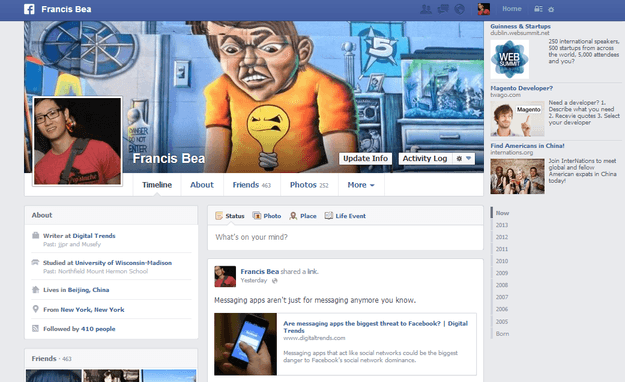Viewport: 625px width, 382px height.
Task: Open New York, New York link
Action: coord(92,309)
